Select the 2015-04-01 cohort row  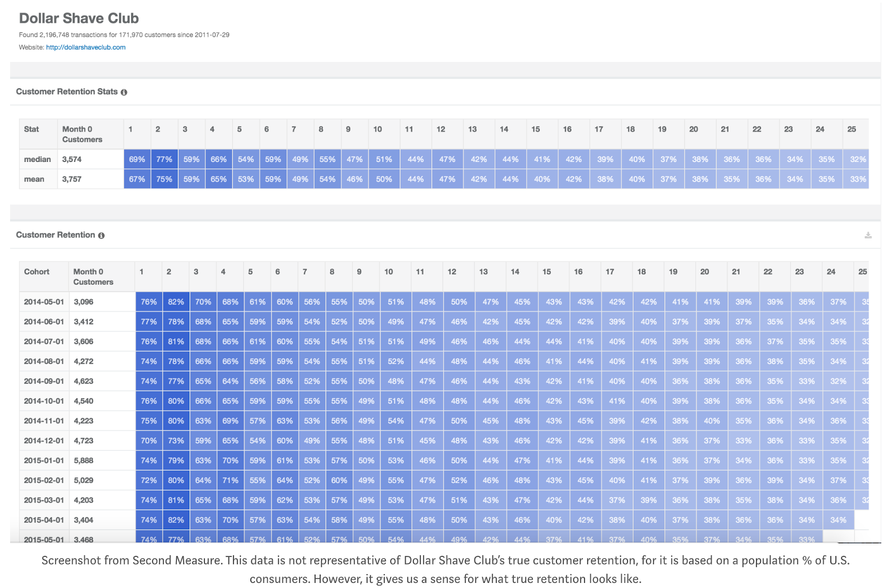(444, 520)
